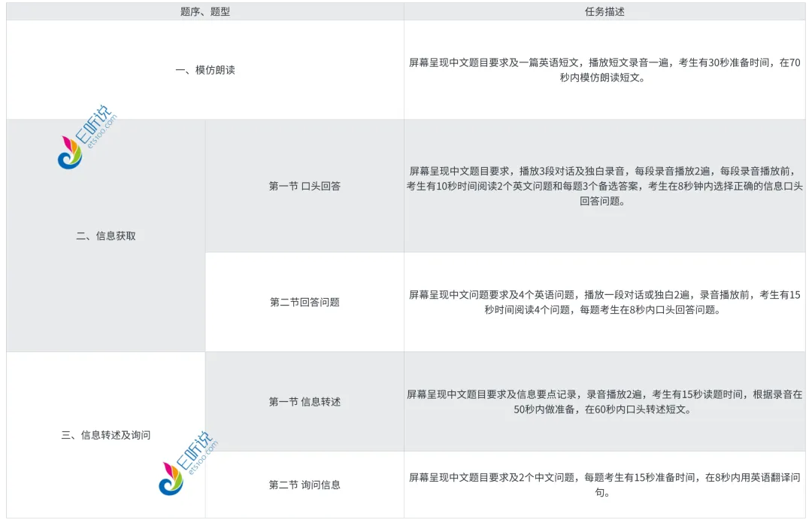
Task: Click the 信息转述 description mentioning 60秒 retelling
Action: 606,401
